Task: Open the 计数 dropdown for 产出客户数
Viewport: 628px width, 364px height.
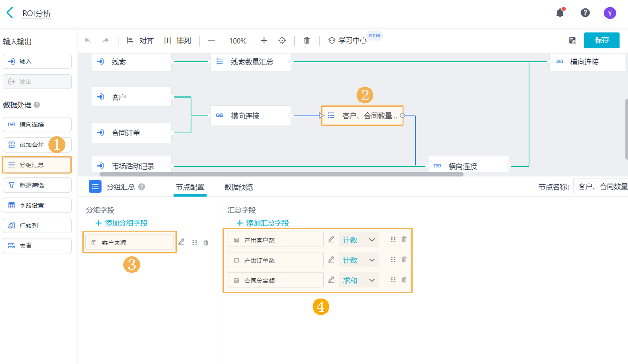Action: 358,239
